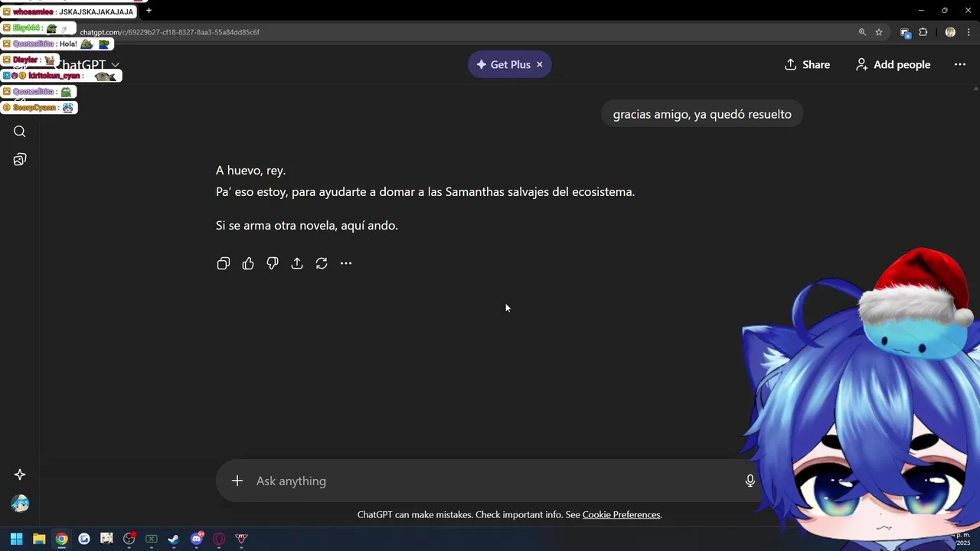The image size is (980, 551).
Task: Start voice dictation with microphone icon
Action: click(750, 481)
